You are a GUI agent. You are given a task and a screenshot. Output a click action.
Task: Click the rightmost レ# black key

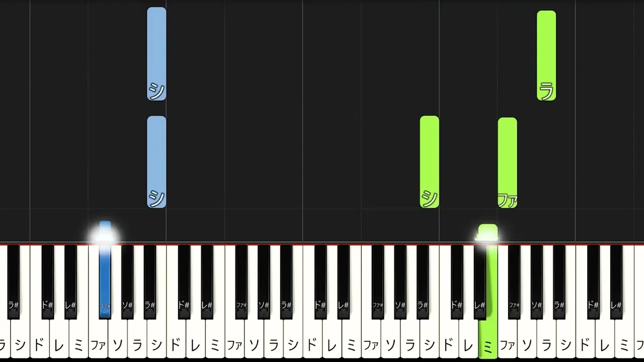[x=616, y=282]
